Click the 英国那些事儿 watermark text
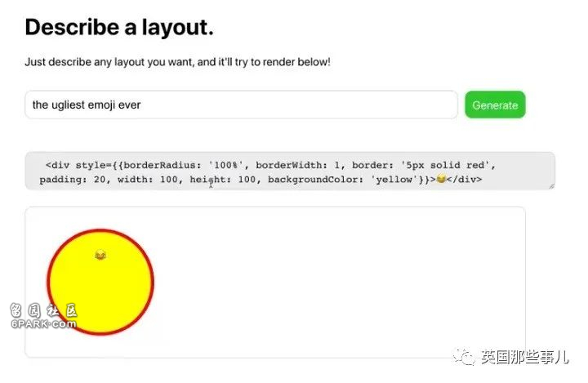This screenshot has height=383, width=588. [x=525, y=357]
